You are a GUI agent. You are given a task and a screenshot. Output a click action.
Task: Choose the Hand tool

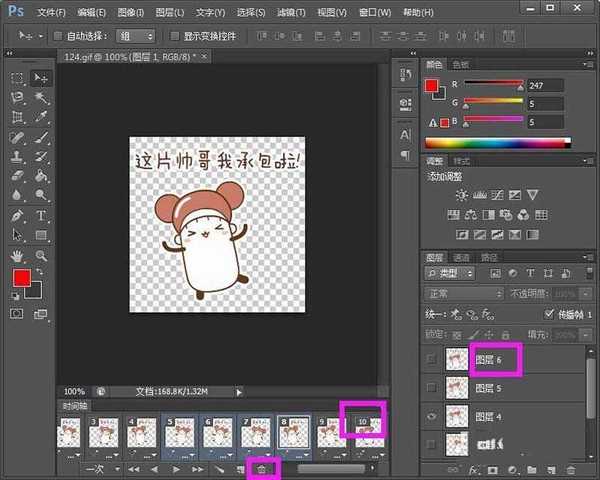pos(17,254)
